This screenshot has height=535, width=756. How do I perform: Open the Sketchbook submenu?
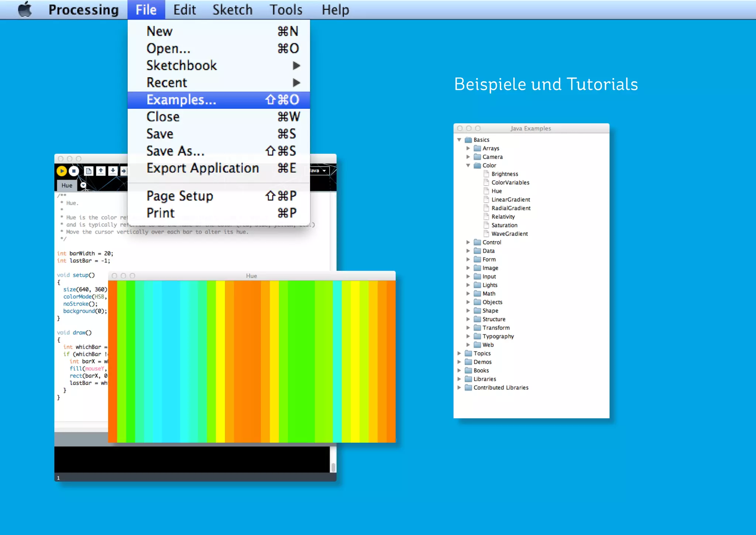coord(219,65)
